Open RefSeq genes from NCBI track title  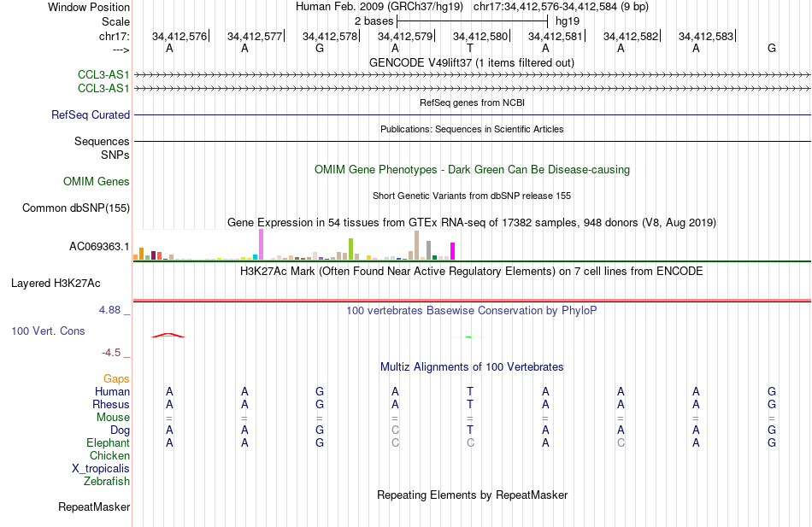(x=472, y=102)
